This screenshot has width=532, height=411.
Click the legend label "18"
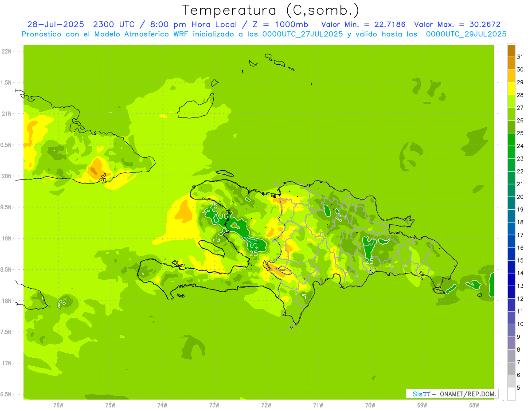(x=520, y=222)
